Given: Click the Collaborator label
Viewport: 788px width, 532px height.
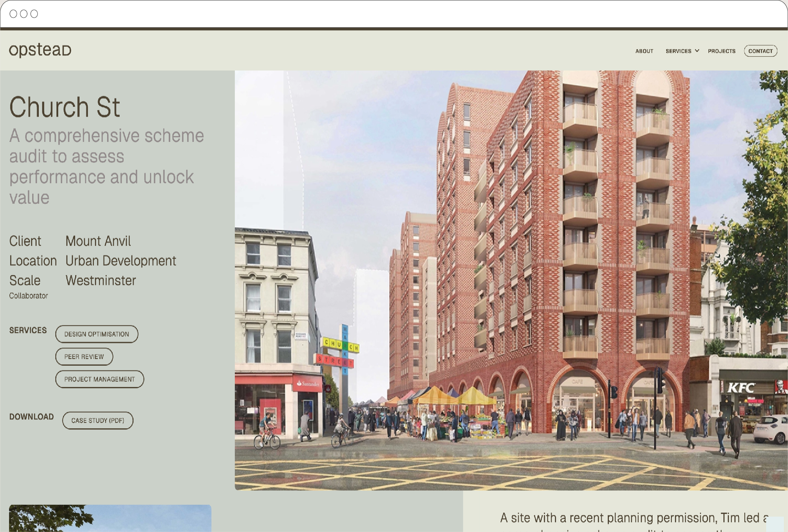Looking at the screenshot, I should tap(28, 296).
